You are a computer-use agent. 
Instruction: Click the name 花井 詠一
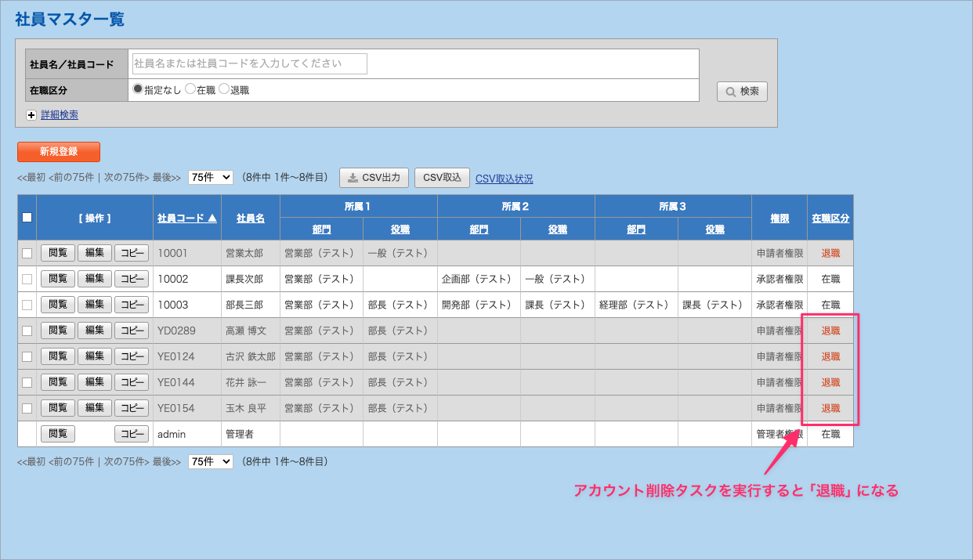click(x=246, y=382)
